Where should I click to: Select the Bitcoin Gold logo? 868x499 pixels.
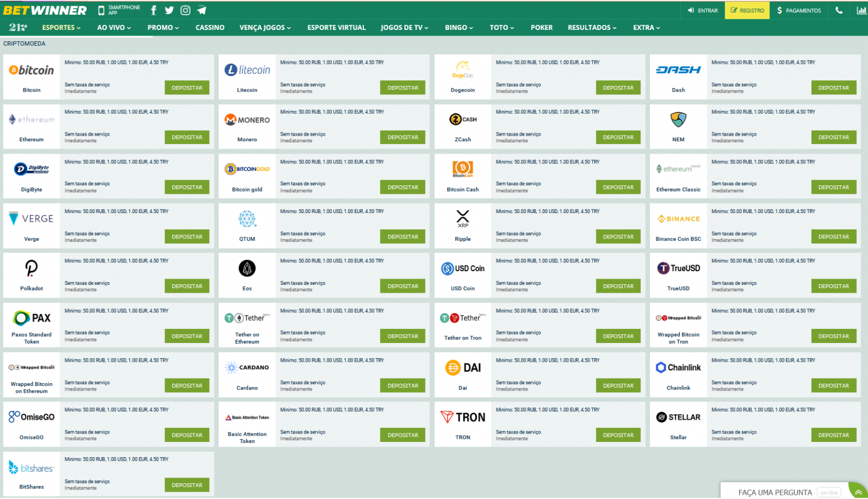(247, 169)
